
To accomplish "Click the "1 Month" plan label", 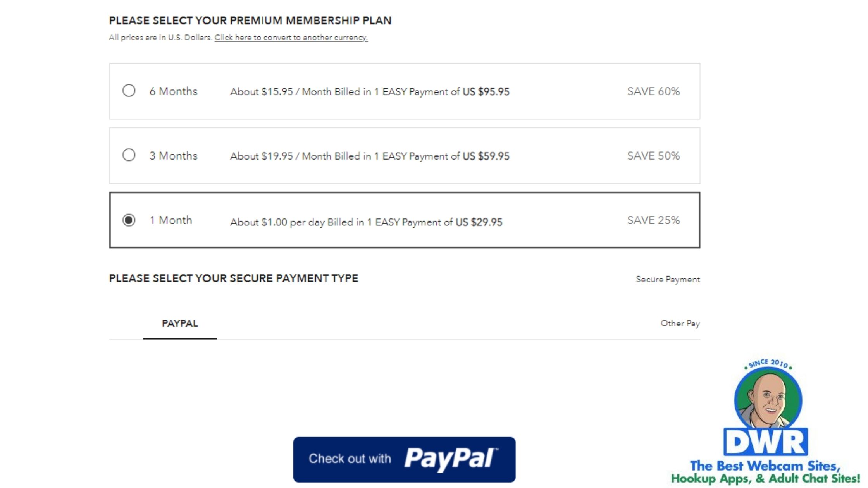I will (x=171, y=220).
